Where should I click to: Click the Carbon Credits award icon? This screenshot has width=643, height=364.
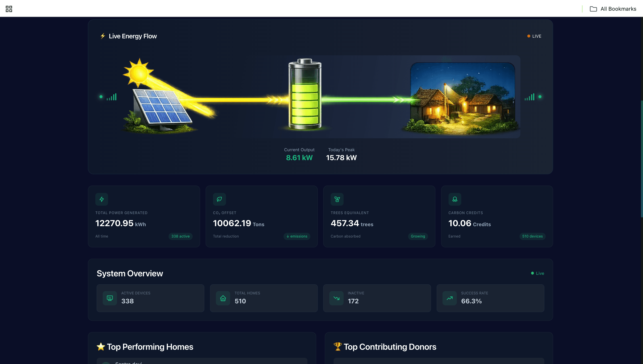point(455,199)
